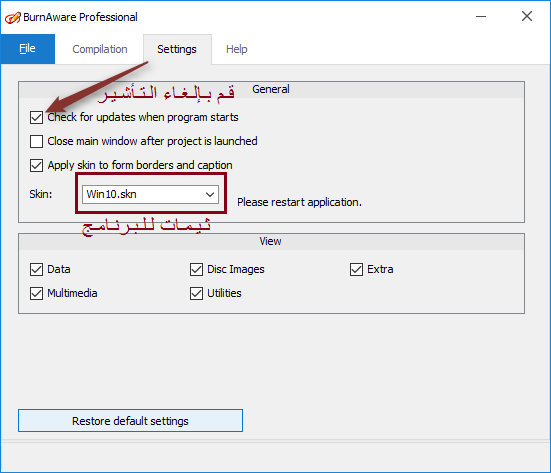551x473 pixels.
Task: Toggle the Data view checkbox
Action: (37, 270)
